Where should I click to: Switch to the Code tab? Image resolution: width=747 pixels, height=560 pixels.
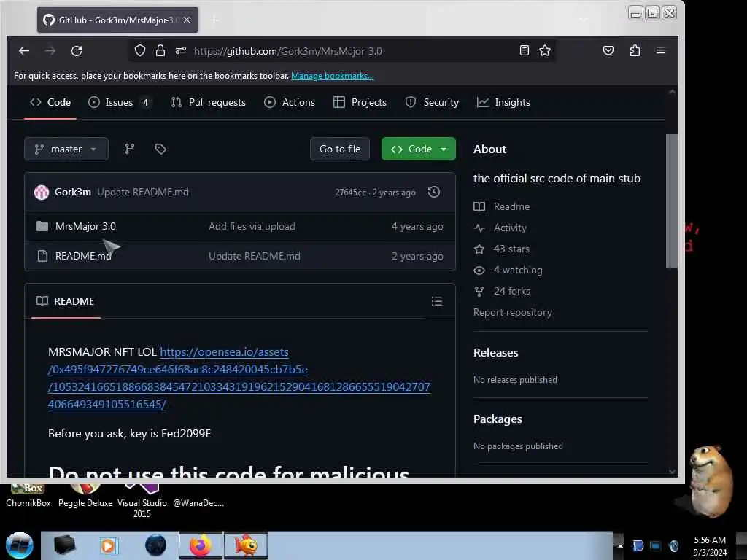[x=50, y=102]
